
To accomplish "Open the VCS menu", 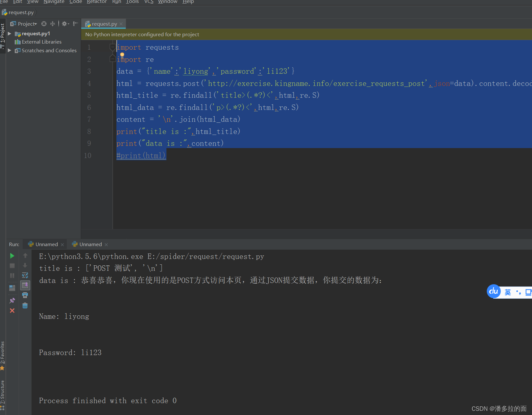I will 149,2.
